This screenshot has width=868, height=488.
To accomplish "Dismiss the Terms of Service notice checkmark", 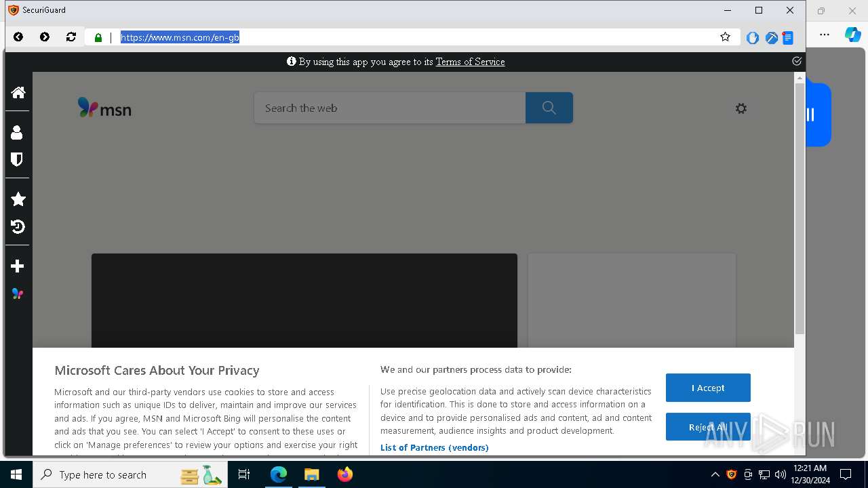I will (x=797, y=61).
